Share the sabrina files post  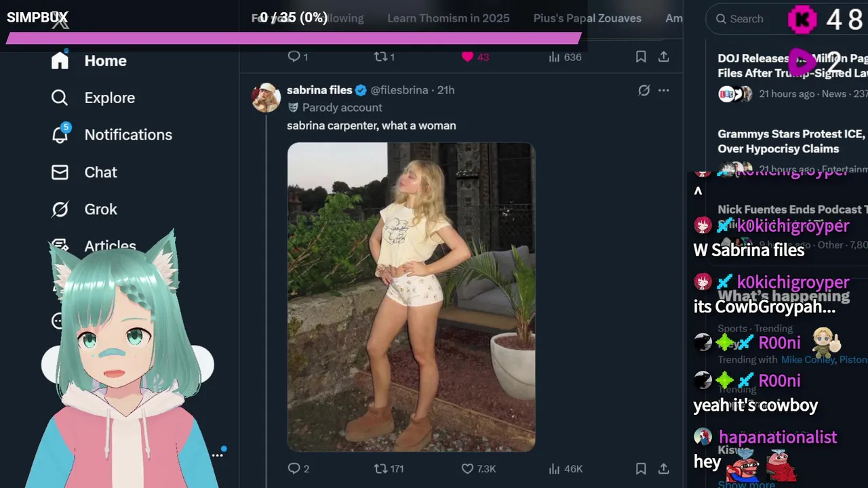point(664,468)
